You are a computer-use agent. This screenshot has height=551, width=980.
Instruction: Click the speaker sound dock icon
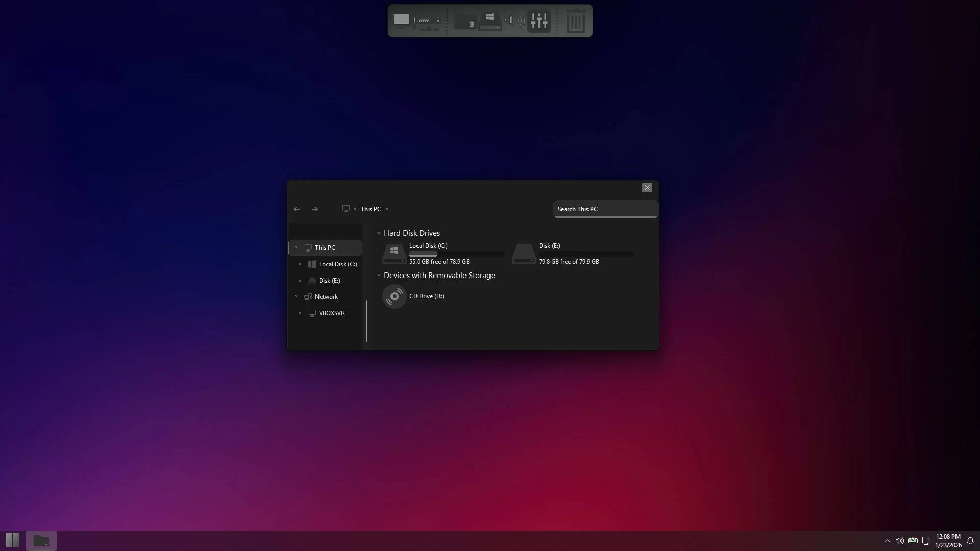pyautogui.click(x=514, y=21)
